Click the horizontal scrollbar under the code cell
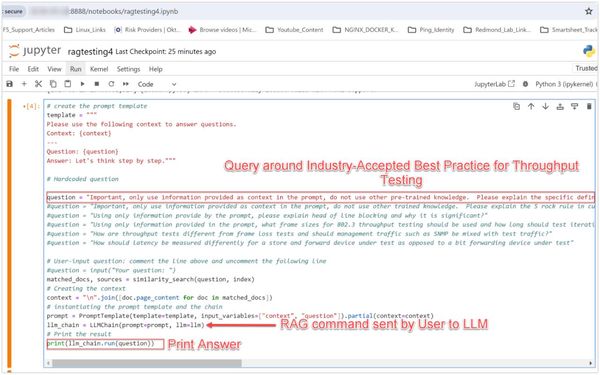Image resolution: width=600 pixels, height=375 pixels. (147, 363)
